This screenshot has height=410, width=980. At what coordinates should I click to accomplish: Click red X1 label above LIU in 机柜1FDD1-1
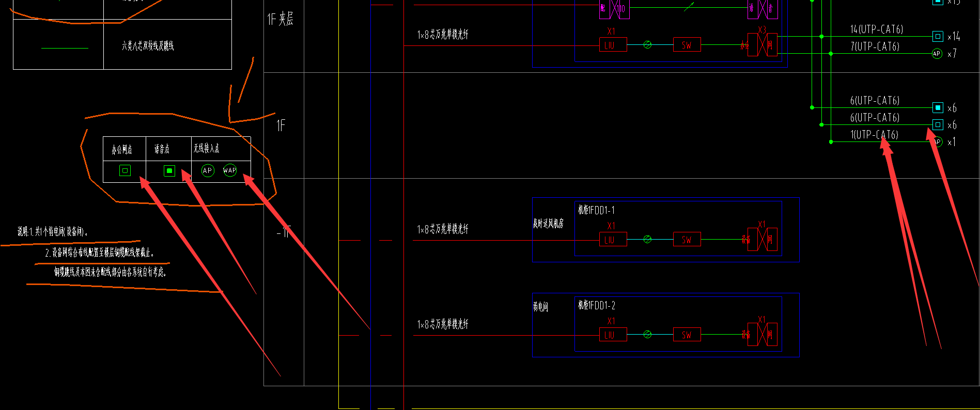tap(612, 226)
